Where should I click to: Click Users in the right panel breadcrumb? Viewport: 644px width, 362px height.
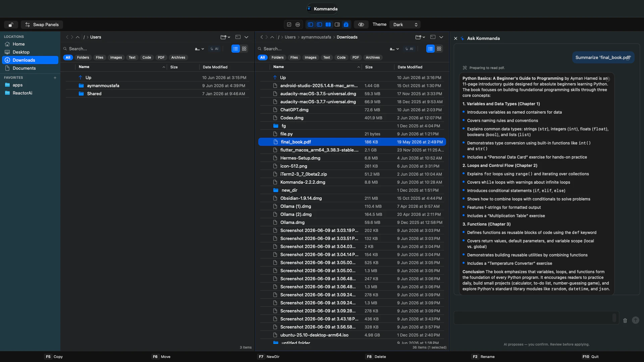coord(290,37)
